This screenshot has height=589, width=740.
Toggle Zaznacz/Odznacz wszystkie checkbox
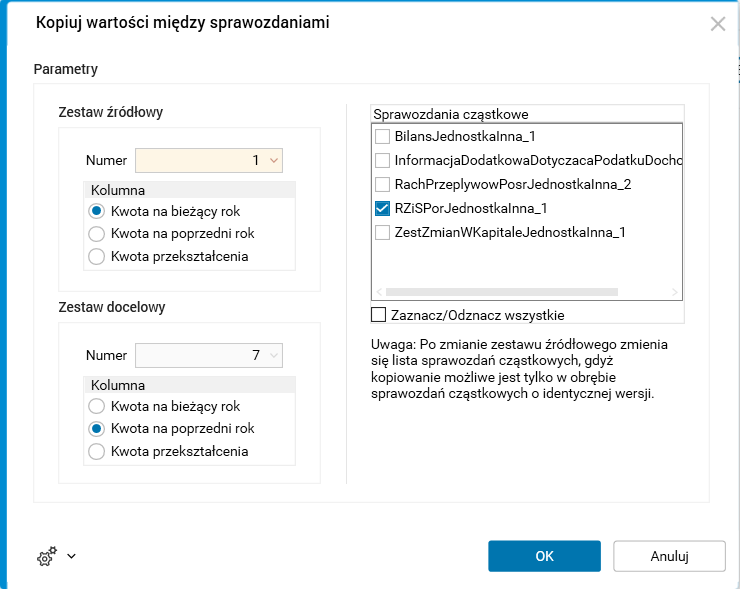point(378,315)
